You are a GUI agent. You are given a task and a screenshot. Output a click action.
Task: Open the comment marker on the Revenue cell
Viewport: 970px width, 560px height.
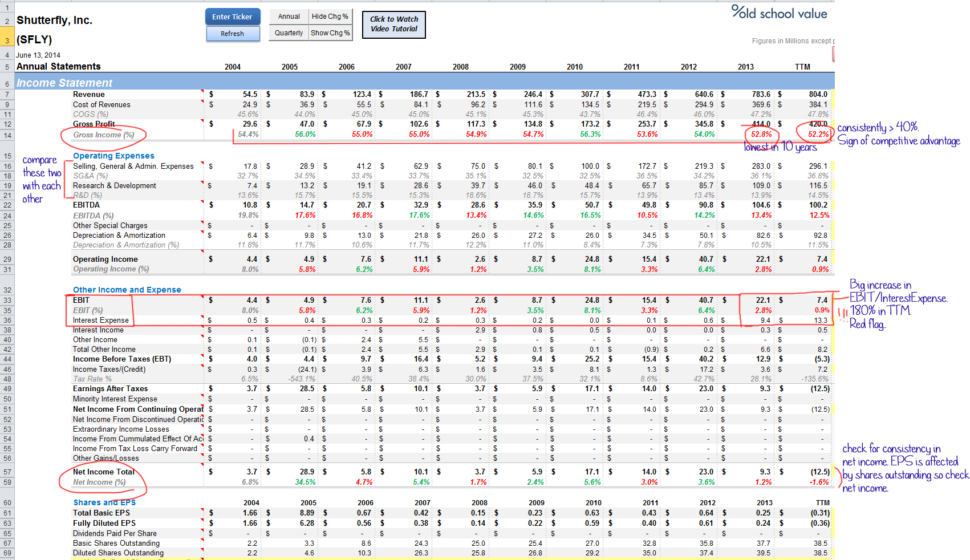click(x=203, y=91)
